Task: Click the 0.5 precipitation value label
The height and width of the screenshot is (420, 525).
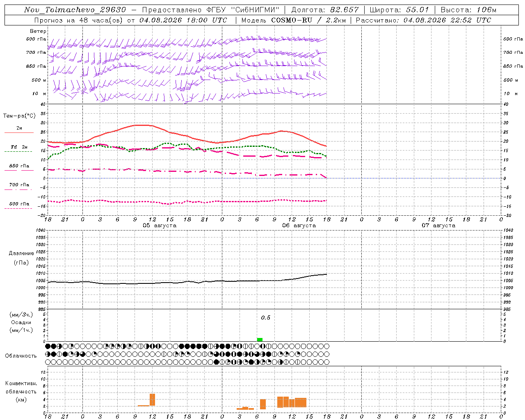Action: click(x=266, y=318)
